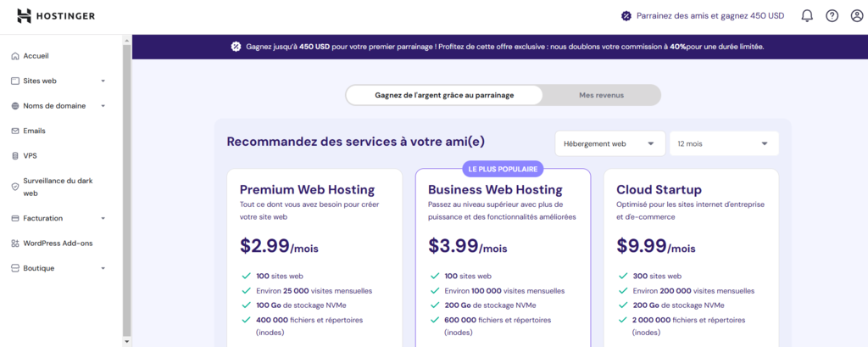
Task: Expand the Noms de domaine menu arrow
Action: click(x=103, y=106)
